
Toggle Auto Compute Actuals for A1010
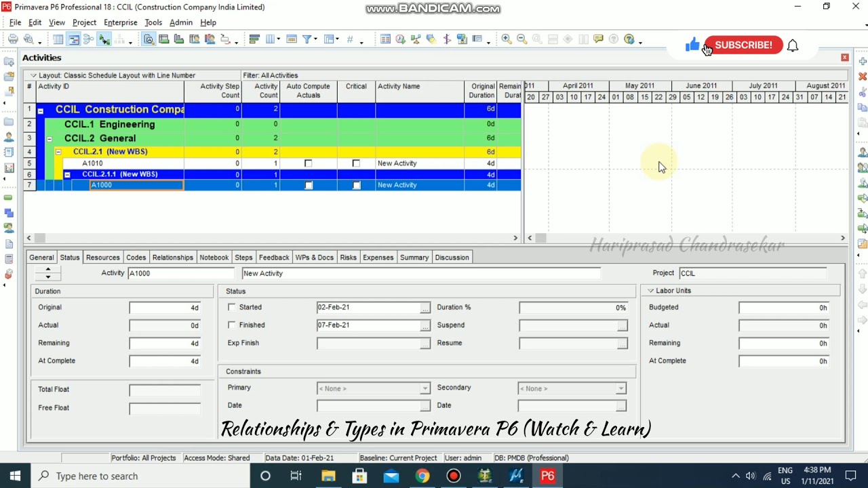click(308, 163)
